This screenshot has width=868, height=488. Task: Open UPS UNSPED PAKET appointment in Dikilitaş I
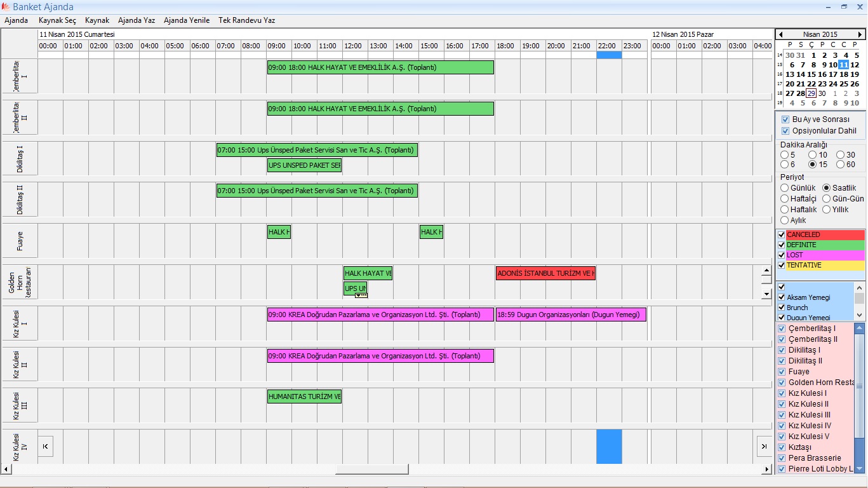[304, 165]
